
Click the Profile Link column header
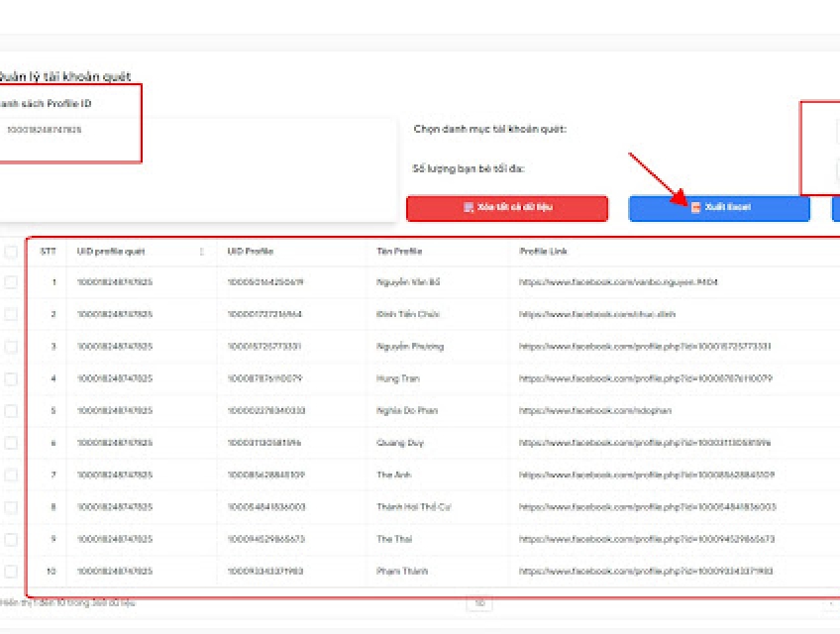pyautogui.click(x=543, y=252)
